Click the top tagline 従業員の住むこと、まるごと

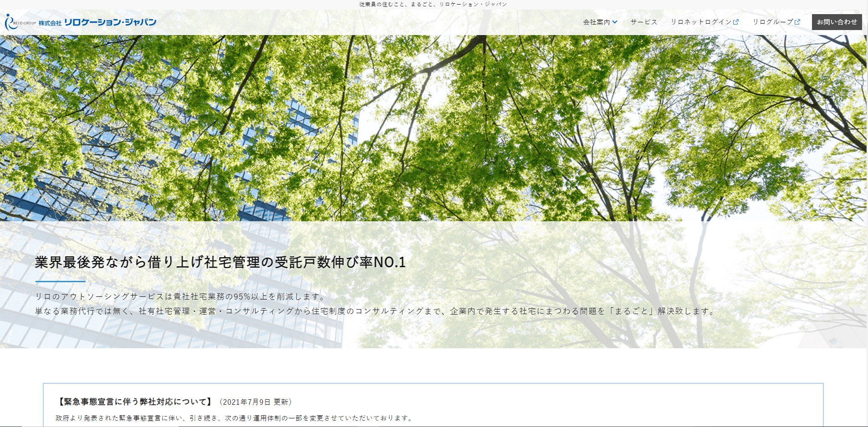coord(433,4)
